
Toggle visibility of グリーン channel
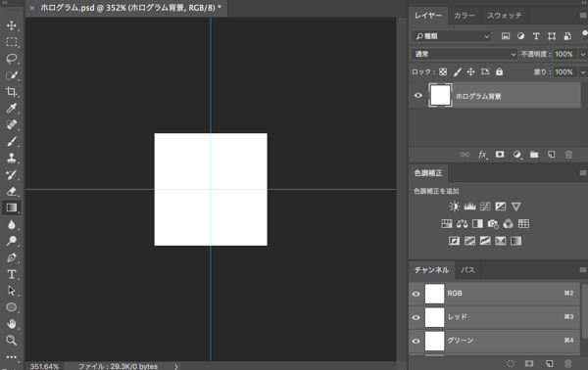coord(416,342)
